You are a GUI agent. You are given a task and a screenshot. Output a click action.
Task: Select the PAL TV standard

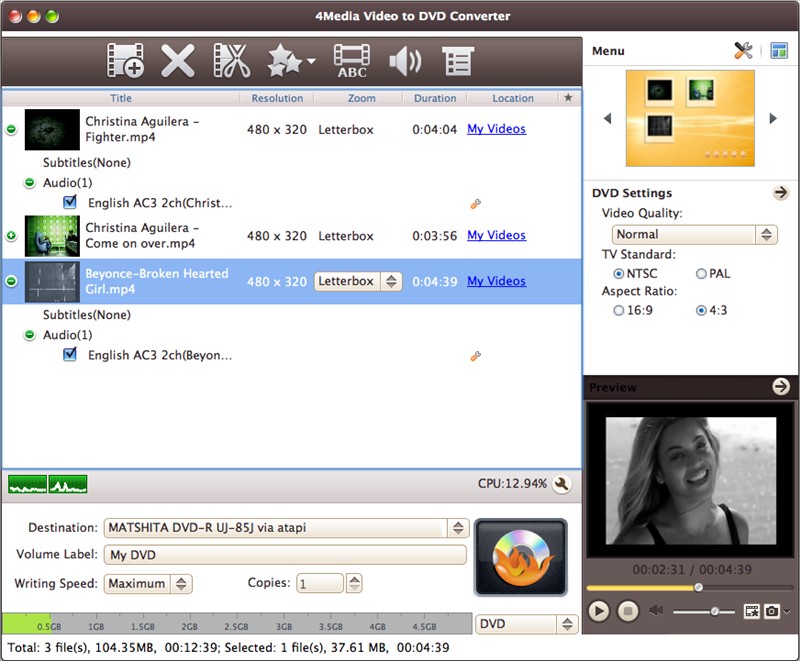701,273
